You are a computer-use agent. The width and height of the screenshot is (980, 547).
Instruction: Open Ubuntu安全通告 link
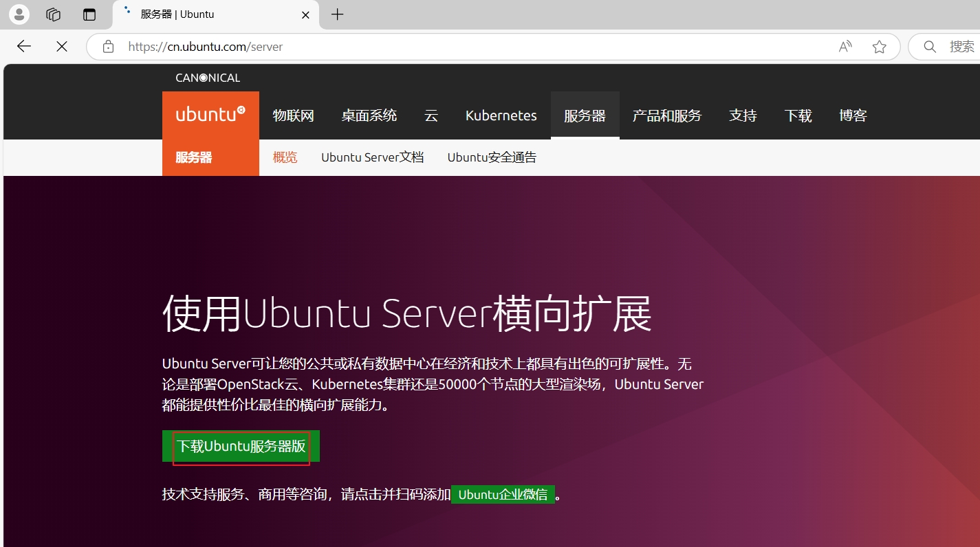tap(492, 157)
